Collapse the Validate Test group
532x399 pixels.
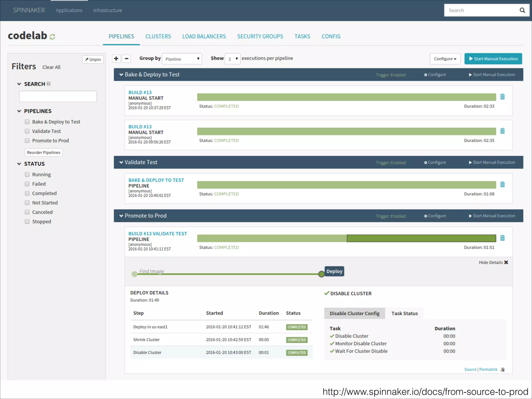[x=121, y=162]
